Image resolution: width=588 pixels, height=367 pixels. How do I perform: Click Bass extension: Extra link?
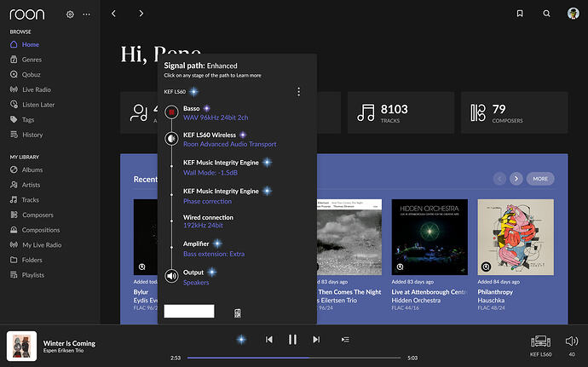pyautogui.click(x=214, y=254)
